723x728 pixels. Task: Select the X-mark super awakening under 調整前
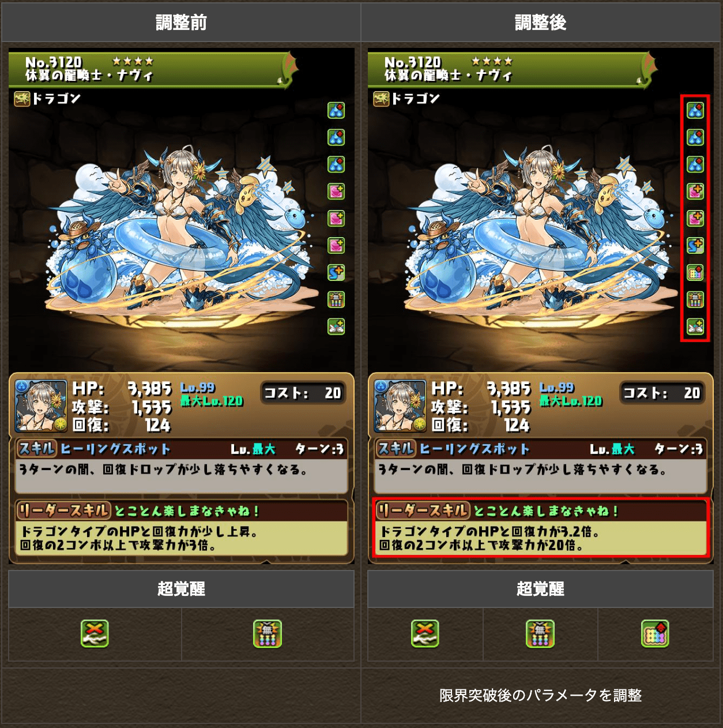(95, 633)
